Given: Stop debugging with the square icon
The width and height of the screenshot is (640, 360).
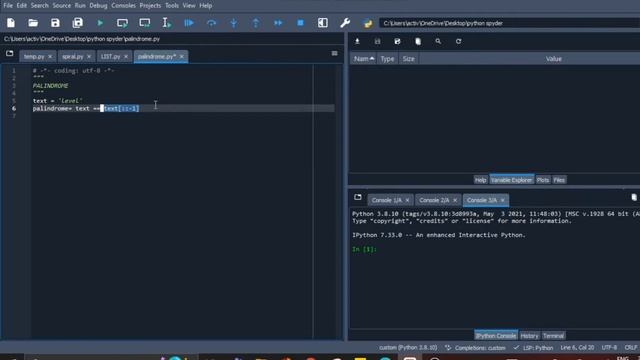Looking at the screenshot, I should (300, 23).
